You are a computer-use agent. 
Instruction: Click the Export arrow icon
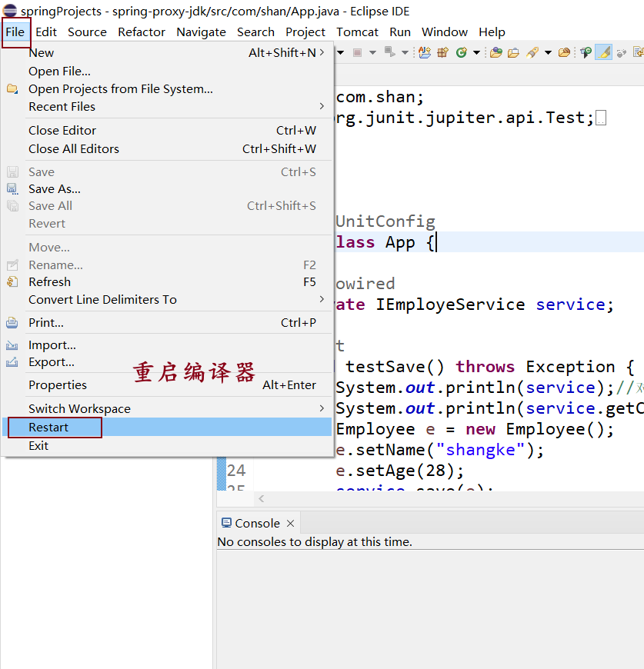pos(12,362)
